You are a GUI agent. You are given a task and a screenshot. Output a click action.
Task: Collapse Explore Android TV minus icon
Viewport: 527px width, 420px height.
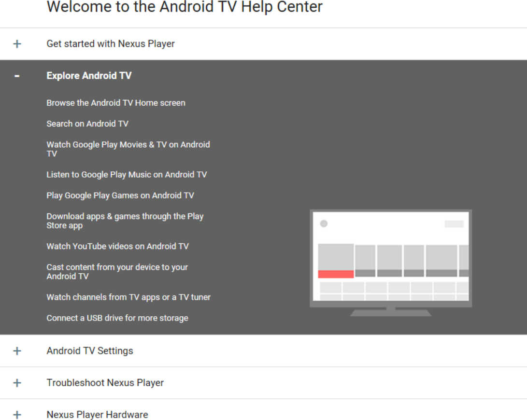click(17, 76)
